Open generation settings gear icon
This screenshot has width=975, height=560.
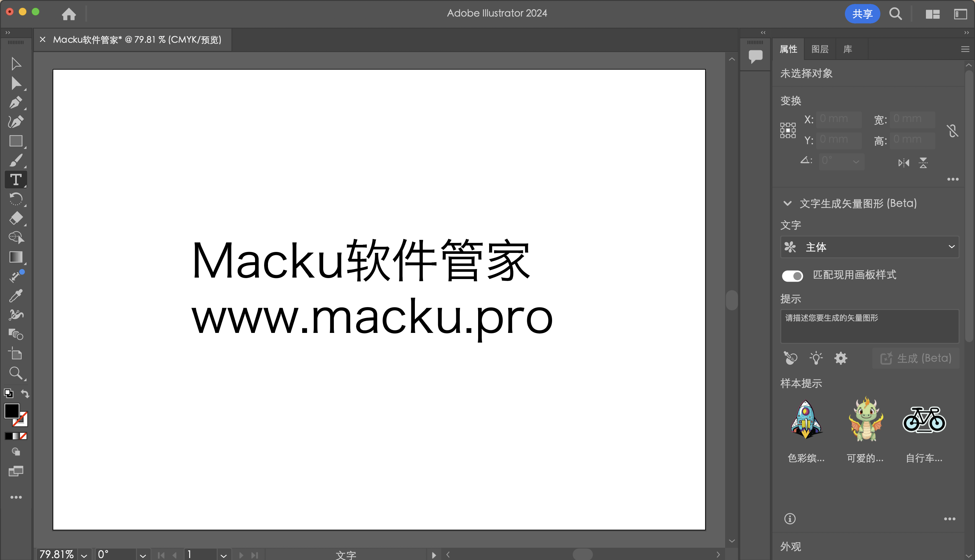coord(841,358)
